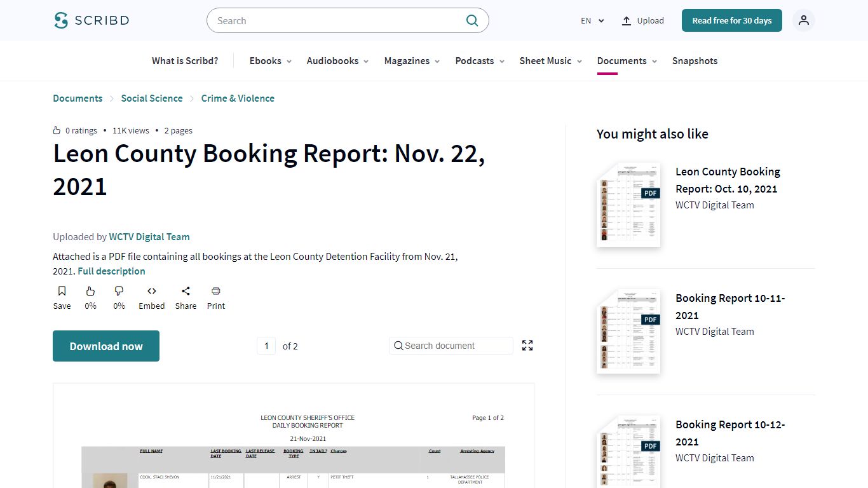Open the What is Scribd? page
This screenshot has width=868, height=488.
pos(185,61)
